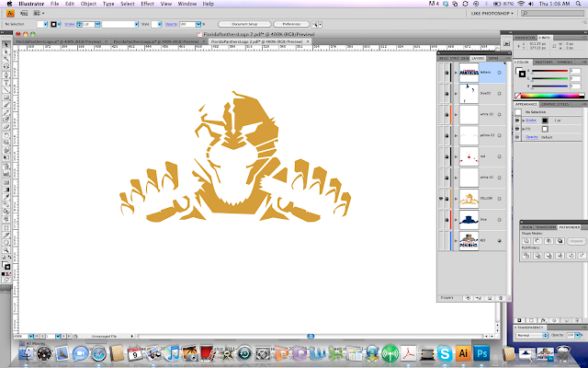Screen dimensions: 588x368
Task: Select the Lasso tool
Action: click(x=6, y=67)
